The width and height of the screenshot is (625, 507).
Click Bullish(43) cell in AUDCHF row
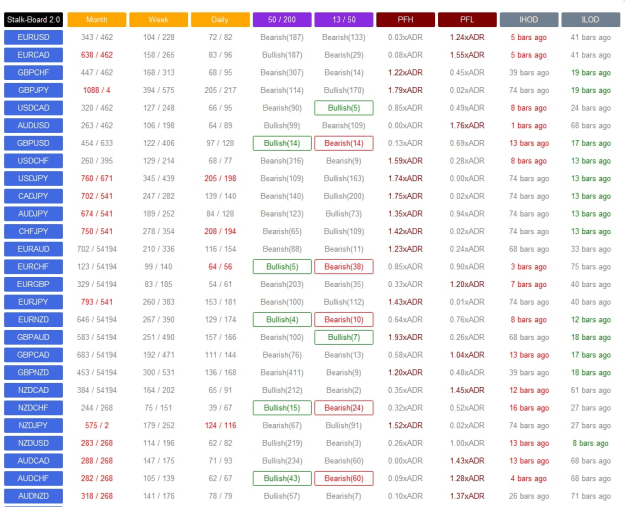click(282, 478)
